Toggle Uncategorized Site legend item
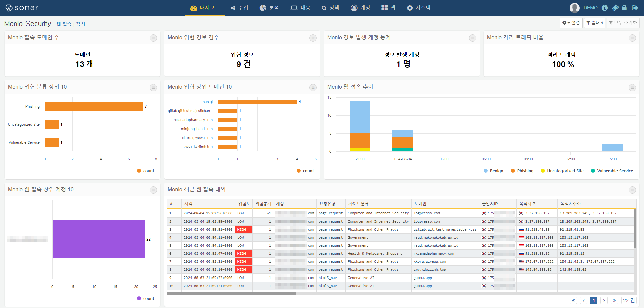The width and height of the screenshot is (644, 308). (562, 171)
